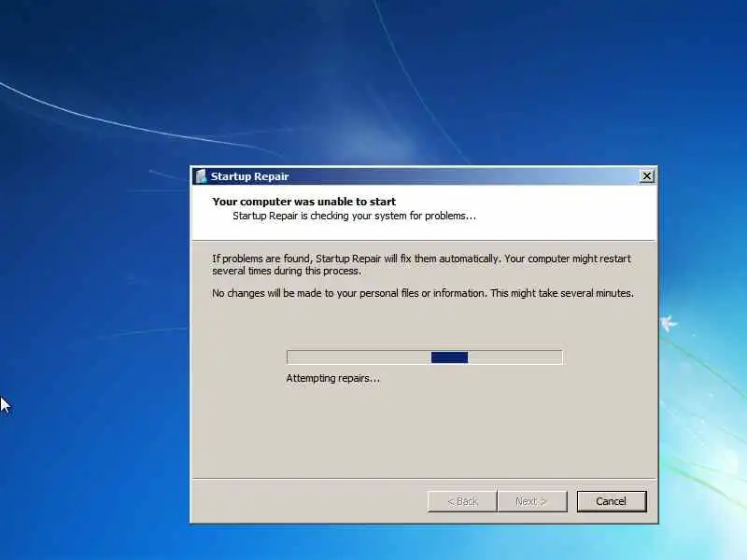Click the 'No changes will be made' paragraph

pos(423,293)
